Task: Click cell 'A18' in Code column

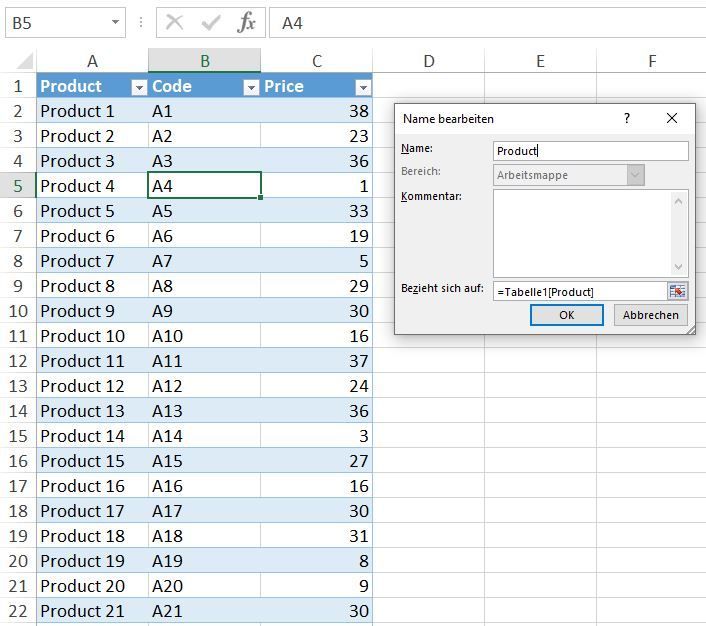Action: coord(204,536)
